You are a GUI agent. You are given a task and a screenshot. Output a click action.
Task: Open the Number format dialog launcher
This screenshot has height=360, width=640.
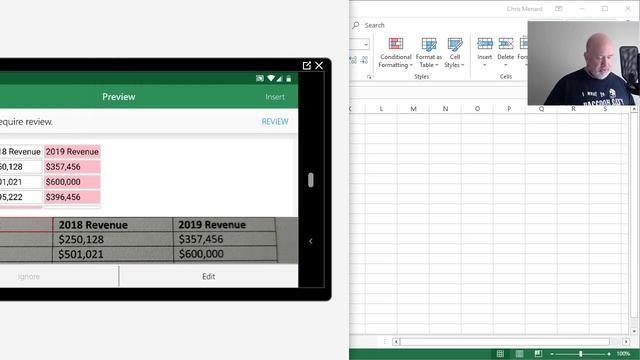369,77
